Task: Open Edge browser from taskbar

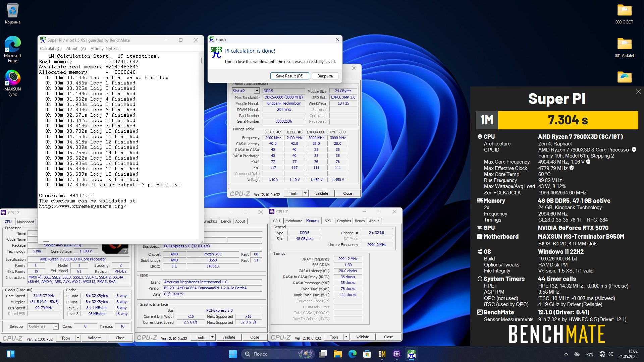Action: point(353,354)
